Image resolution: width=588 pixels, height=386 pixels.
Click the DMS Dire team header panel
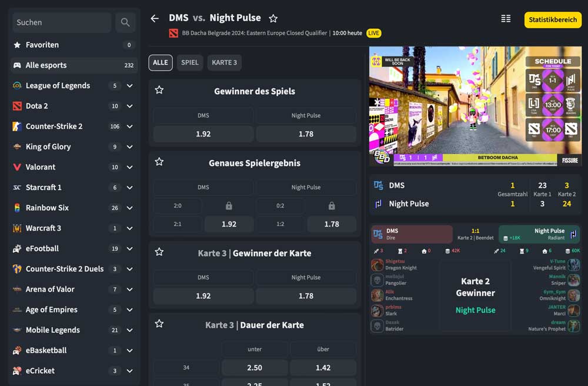click(x=412, y=234)
